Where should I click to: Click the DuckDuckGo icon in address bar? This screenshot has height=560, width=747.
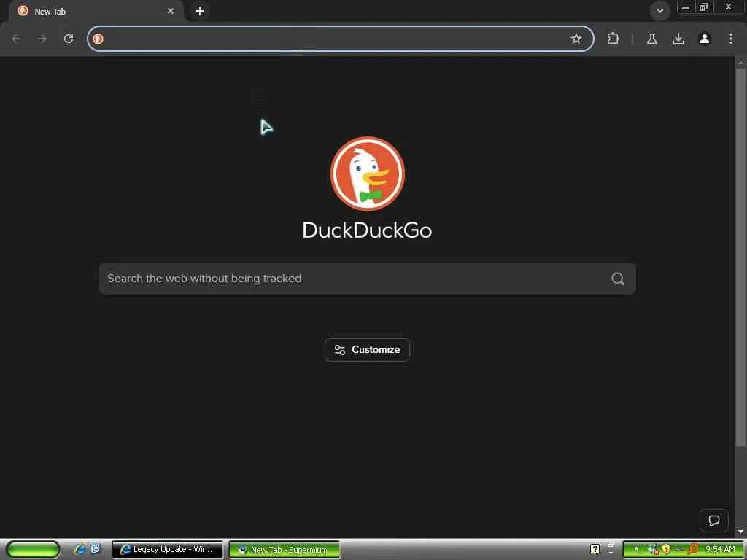click(98, 39)
